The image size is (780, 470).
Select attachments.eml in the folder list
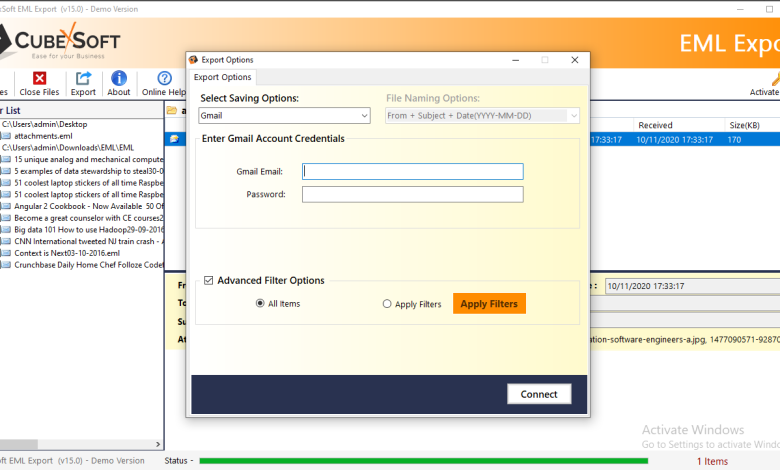click(x=43, y=136)
